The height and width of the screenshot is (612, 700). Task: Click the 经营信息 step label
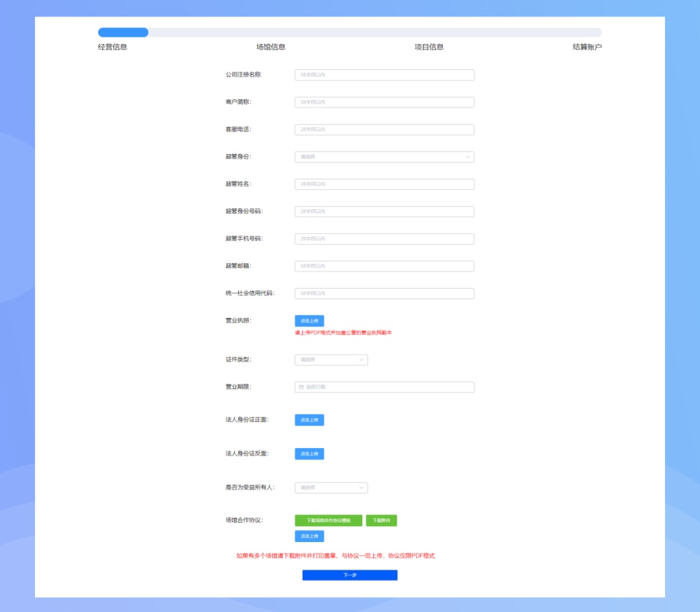[113, 47]
